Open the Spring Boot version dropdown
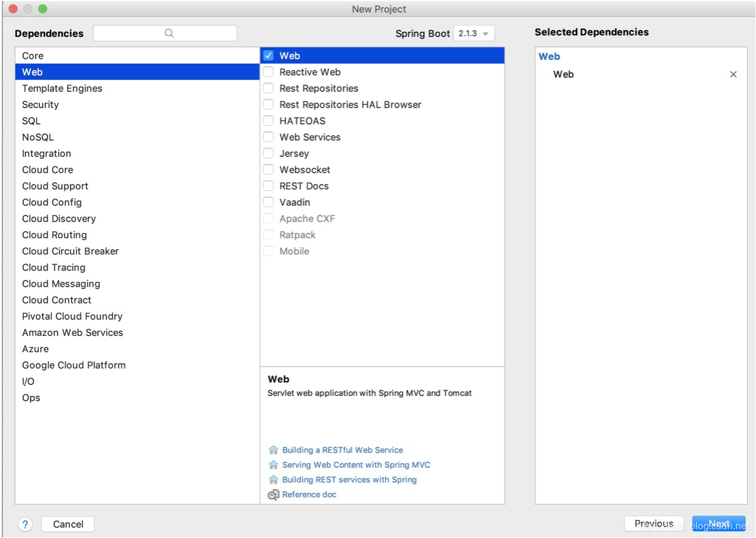 pyautogui.click(x=474, y=34)
